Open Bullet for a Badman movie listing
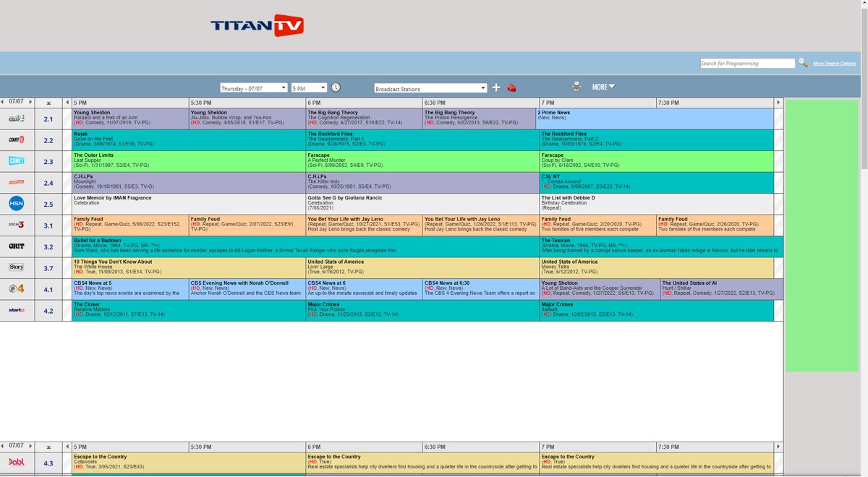Viewport: 868px width, 477px height. [x=305, y=246]
